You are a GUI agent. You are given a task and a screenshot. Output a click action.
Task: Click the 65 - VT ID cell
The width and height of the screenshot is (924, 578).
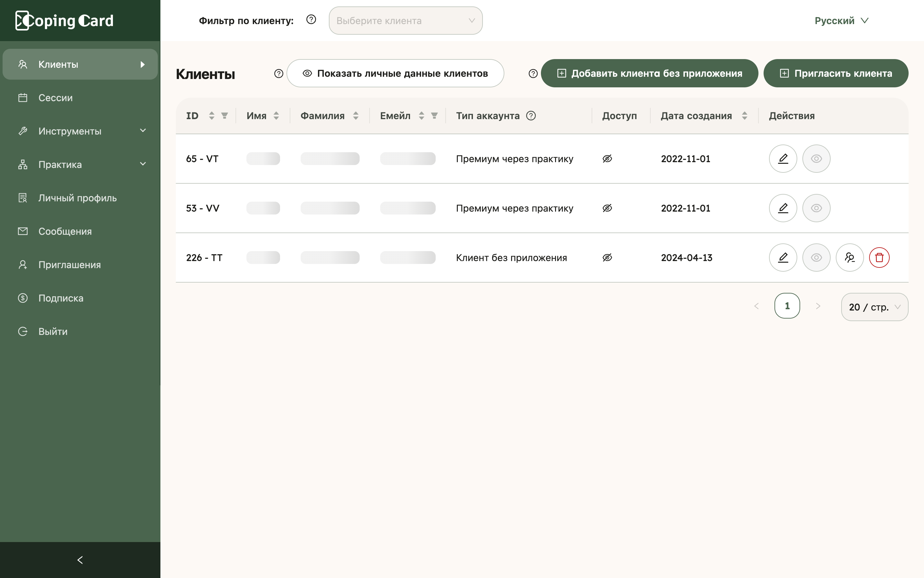202,159
